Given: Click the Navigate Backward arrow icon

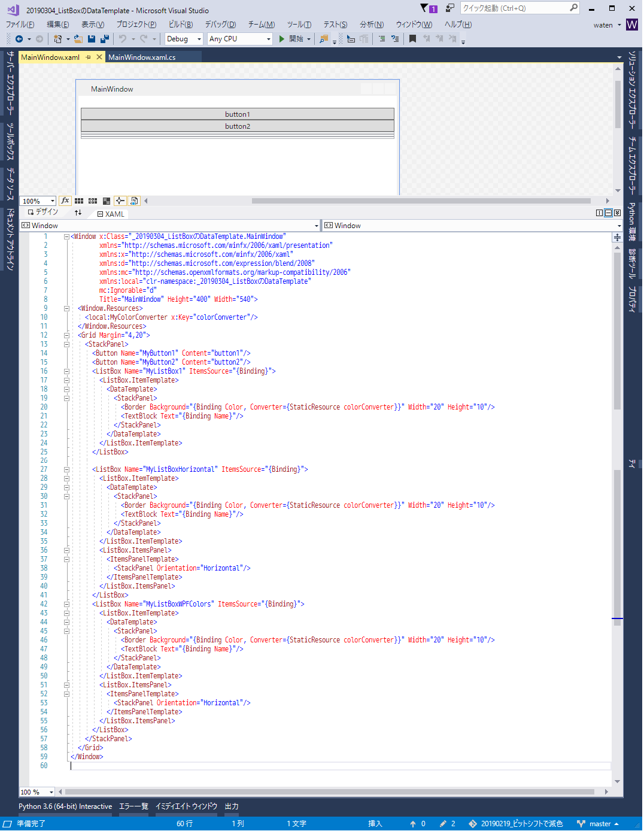Looking at the screenshot, I should click(19, 39).
